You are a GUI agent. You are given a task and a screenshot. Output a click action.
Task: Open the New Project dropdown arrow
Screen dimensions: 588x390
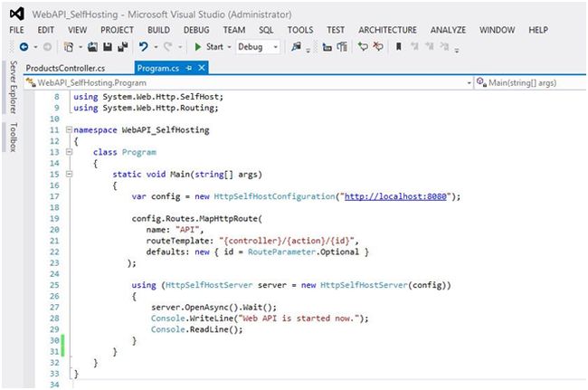[81, 47]
